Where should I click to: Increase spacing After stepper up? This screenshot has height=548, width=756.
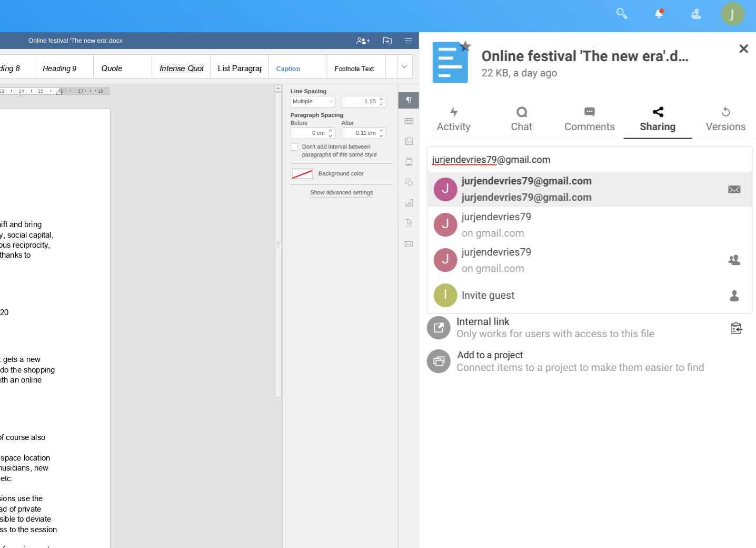382,131
